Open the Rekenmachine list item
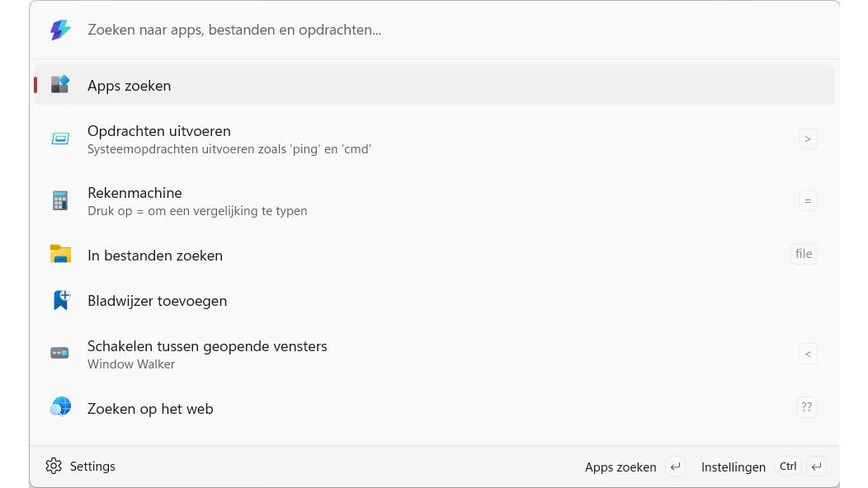 tap(134, 193)
